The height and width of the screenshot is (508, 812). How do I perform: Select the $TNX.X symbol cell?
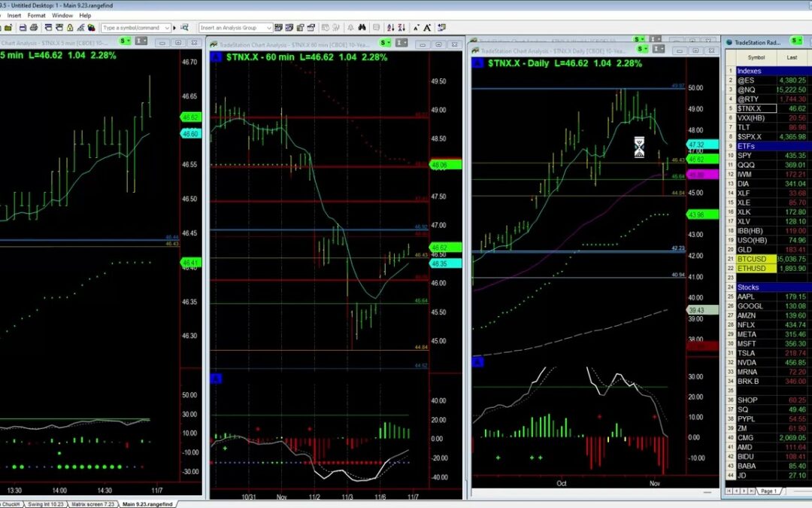click(756, 108)
